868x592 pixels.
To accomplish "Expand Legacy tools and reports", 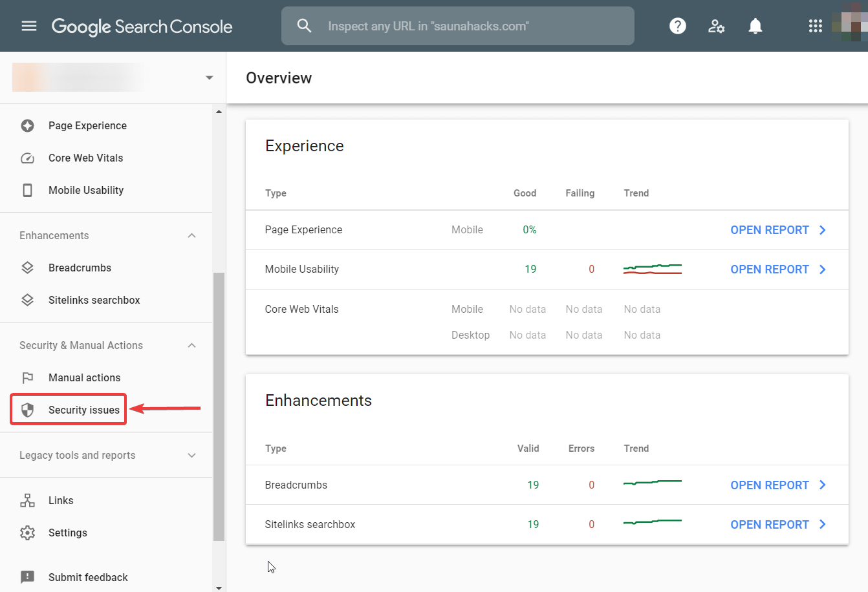I will (191, 455).
